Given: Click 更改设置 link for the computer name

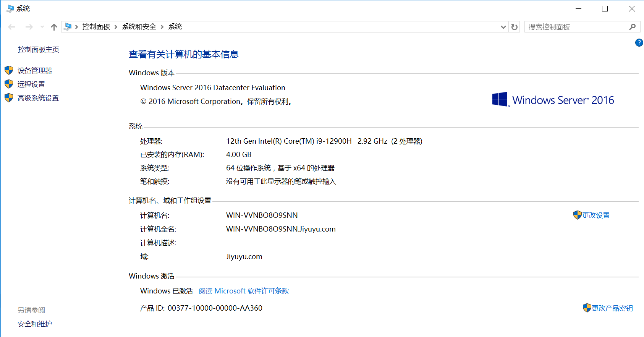Looking at the screenshot, I should tap(596, 215).
